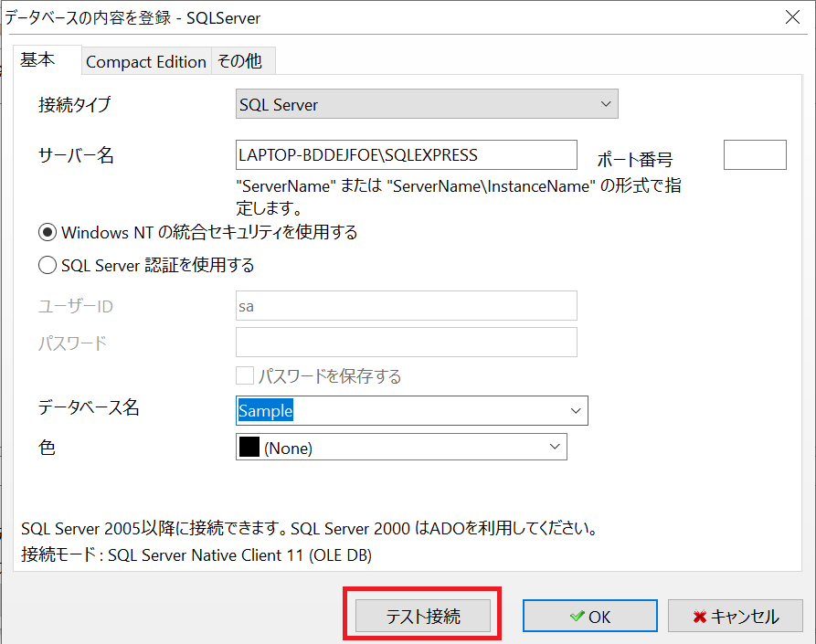This screenshot has height=644, width=816.
Task: Click the selected Sample text in データベース名
Action: pyautogui.click(x=265, y=410)
